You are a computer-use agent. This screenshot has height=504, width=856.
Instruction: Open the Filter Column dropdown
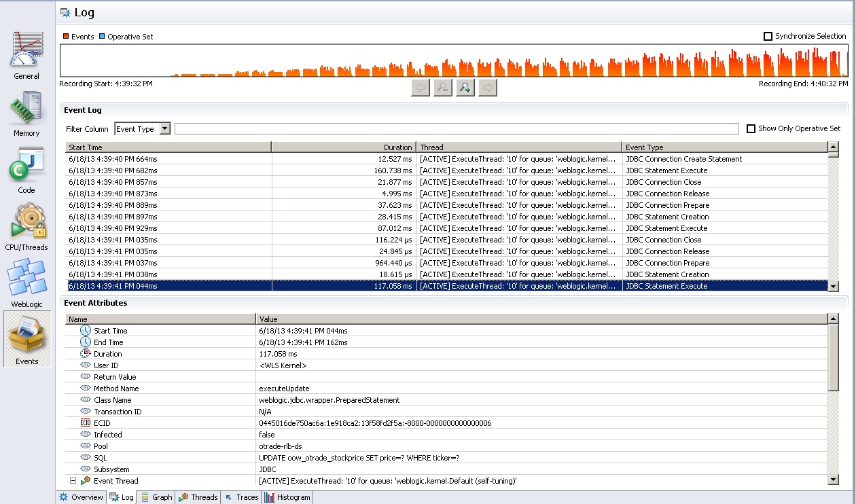click(x=164, y=129)
